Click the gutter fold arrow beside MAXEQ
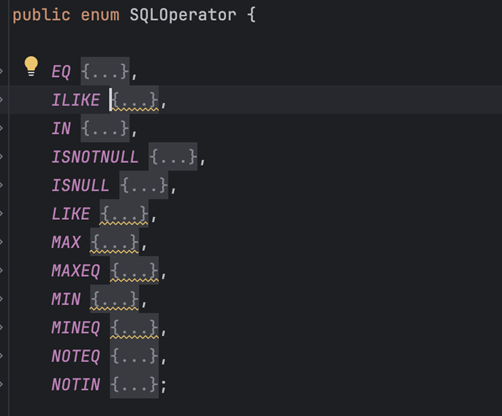Viewport: 502px width, 416px height. click(1, 270)
